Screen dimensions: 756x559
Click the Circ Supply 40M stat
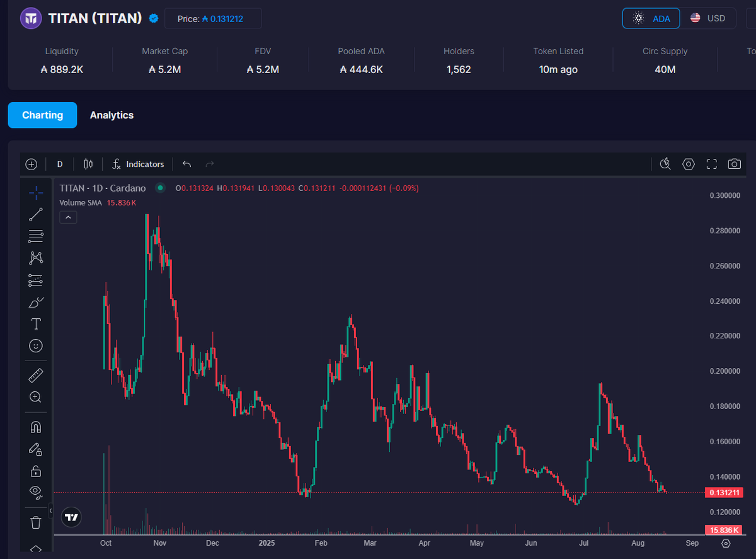point(665,61)
